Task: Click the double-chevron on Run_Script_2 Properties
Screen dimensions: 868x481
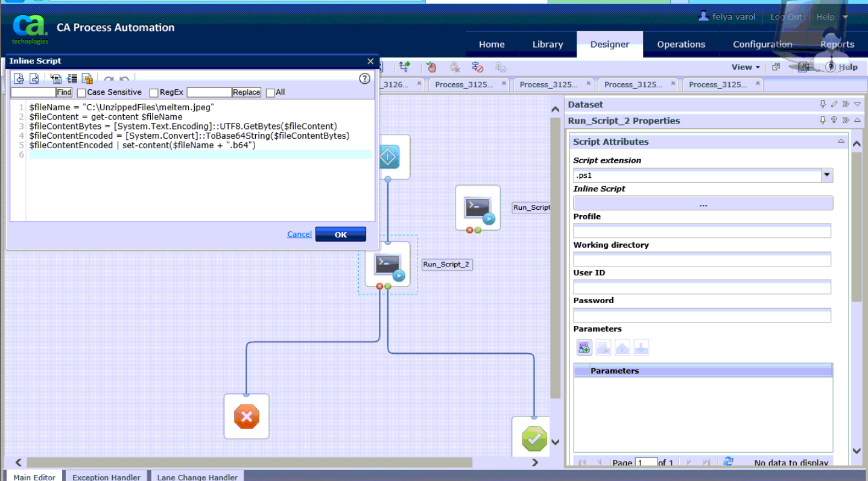Action: coord(846,121)
